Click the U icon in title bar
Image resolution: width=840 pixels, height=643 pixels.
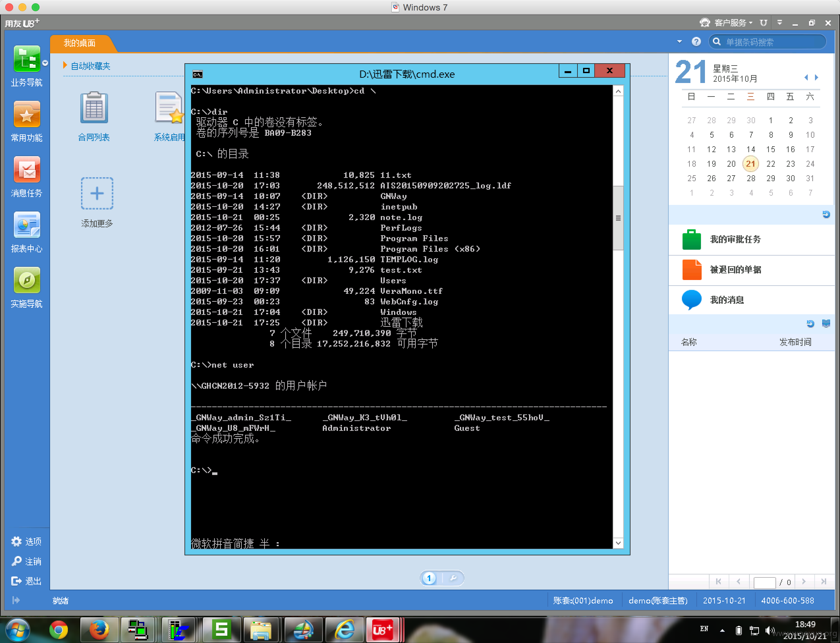763,23
